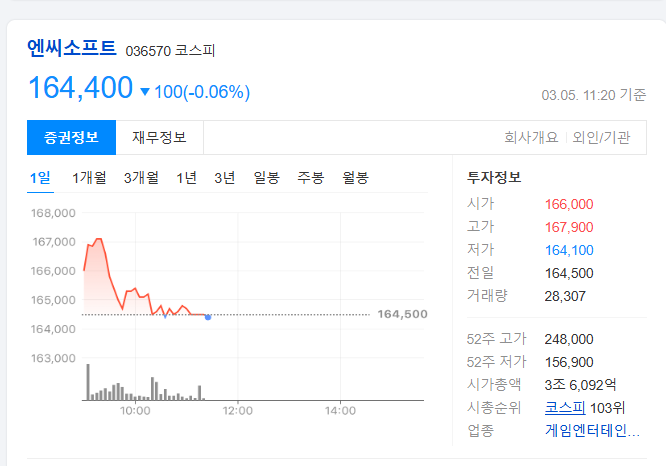
Task: Switch to the 재무정보 tab
Action: [159, 138]
